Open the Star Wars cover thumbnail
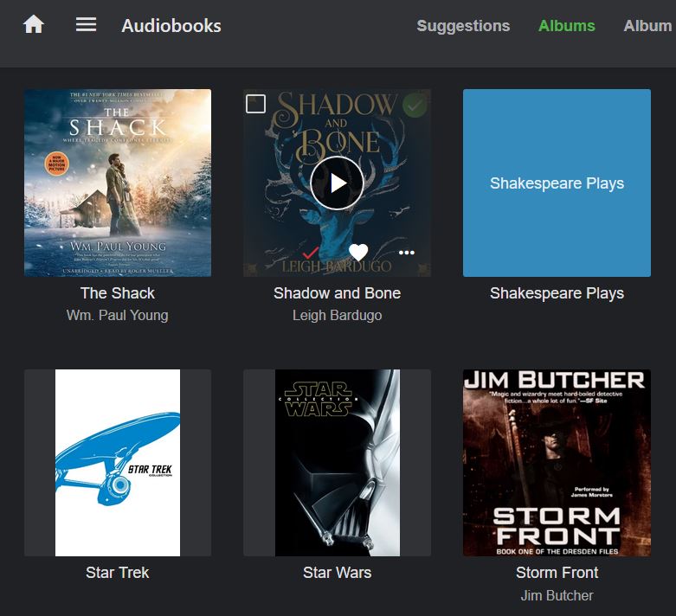Image resolution: width=676 pixels, height=616 pixels. 338,463
